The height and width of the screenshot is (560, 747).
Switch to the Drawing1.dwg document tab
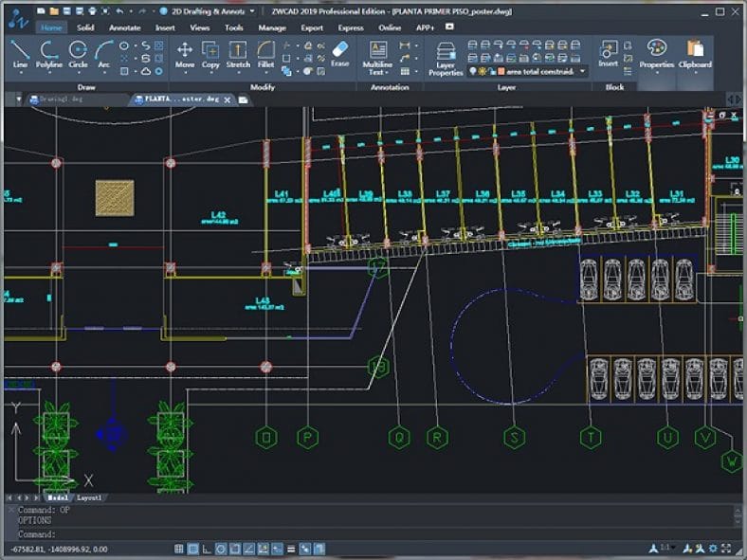(x=63, y=99)
